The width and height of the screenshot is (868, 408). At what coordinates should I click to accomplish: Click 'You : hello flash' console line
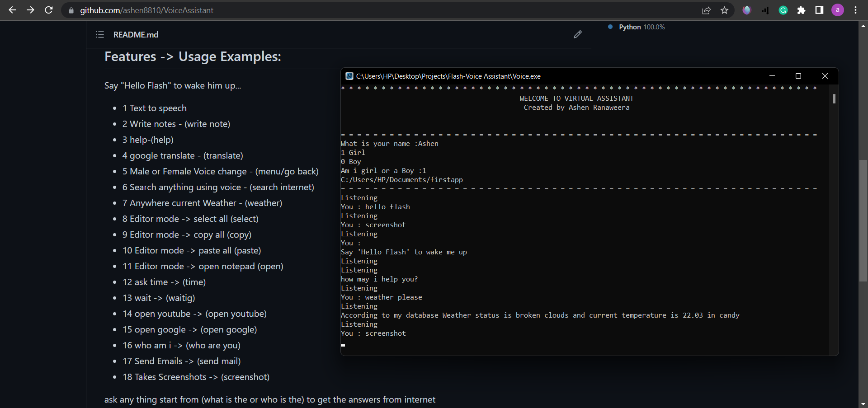click(x=375, y=207)
